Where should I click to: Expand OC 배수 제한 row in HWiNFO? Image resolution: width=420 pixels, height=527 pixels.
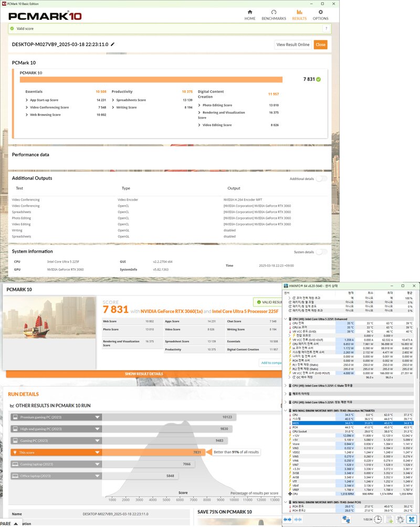pyautogui.click(x=289, y=377)
